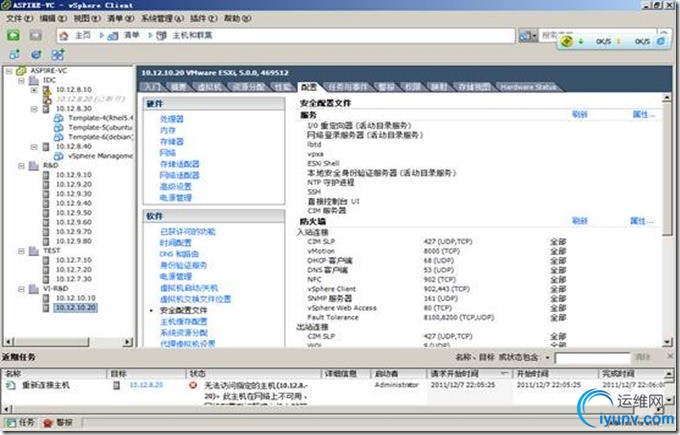Collapse the 10.12.8.40 host node
This screenshot has width=680, height=435.
point(34,147)
